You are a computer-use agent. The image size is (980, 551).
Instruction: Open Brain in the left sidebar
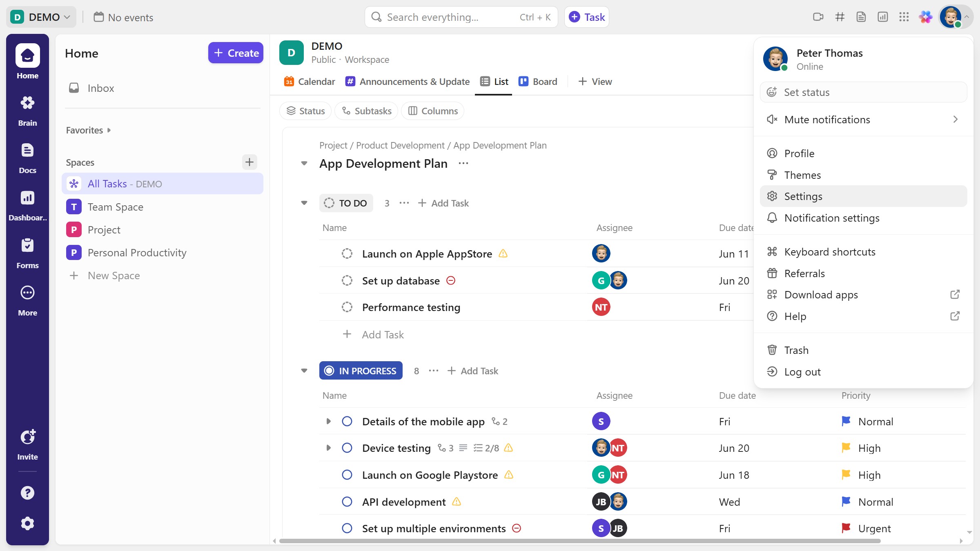coord(27,110)
